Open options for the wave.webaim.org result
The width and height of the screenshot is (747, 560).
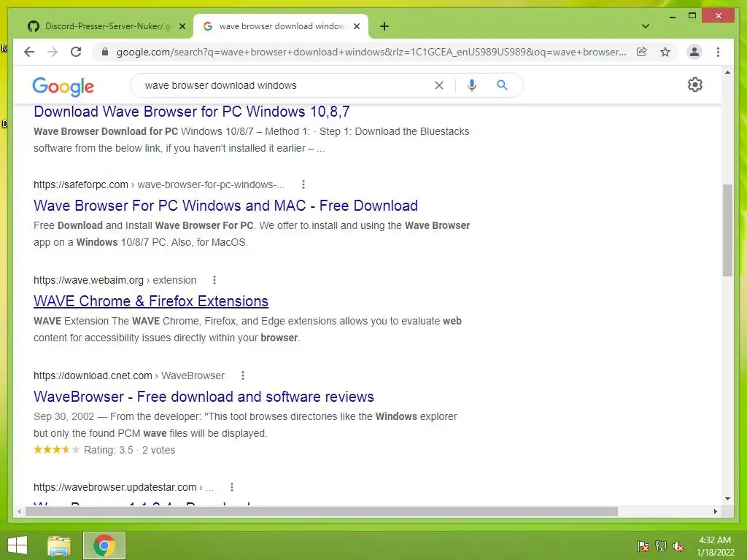click(214, 280)
